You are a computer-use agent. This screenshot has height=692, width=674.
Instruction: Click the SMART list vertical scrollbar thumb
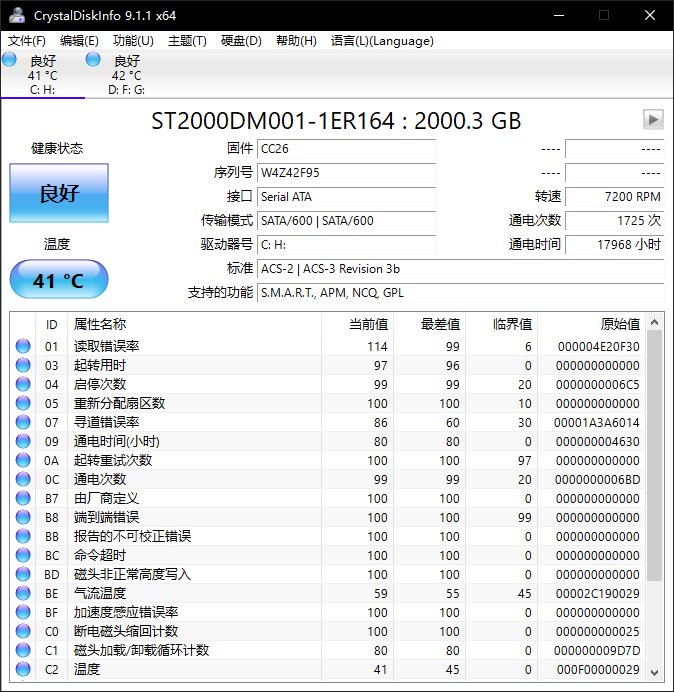point(655,455)
